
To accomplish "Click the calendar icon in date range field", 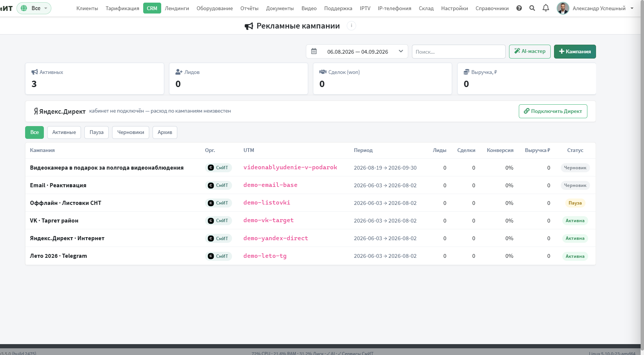I will 314,51.
